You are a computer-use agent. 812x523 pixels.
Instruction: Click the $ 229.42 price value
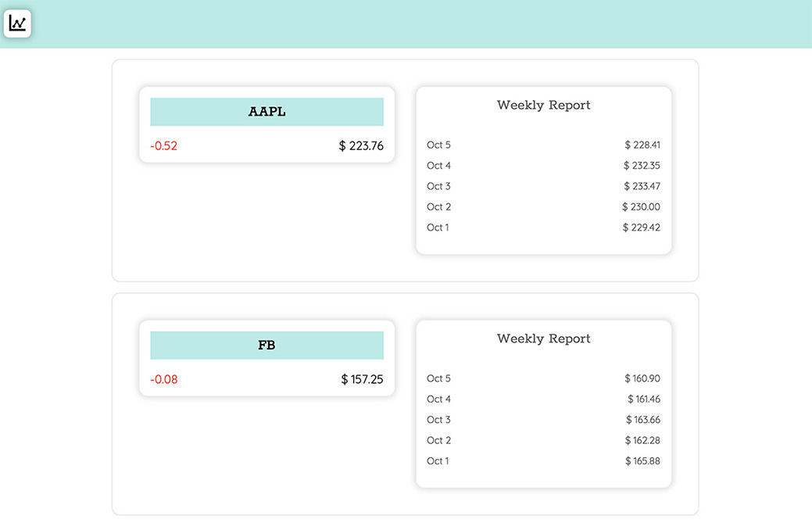click(x=641, y=227)
